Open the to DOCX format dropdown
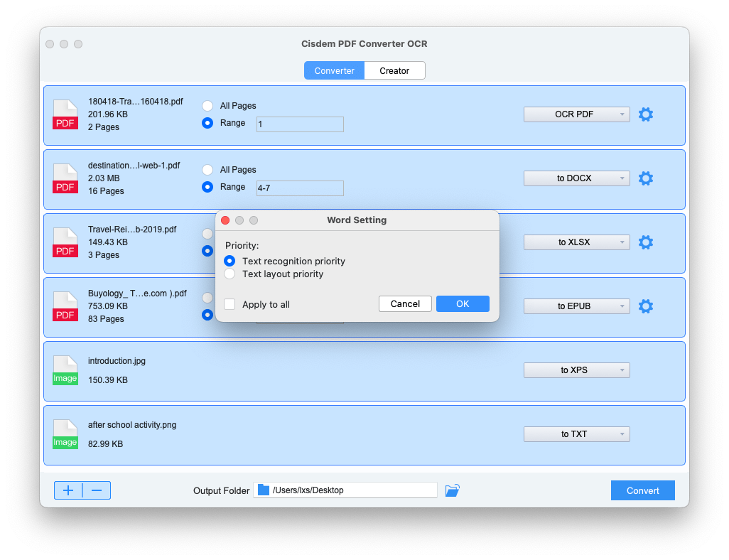 [x=576, y=178]
